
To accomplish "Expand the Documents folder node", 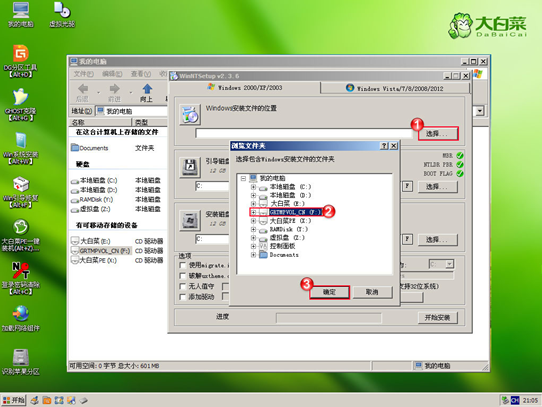I will (x=253, y=255).
